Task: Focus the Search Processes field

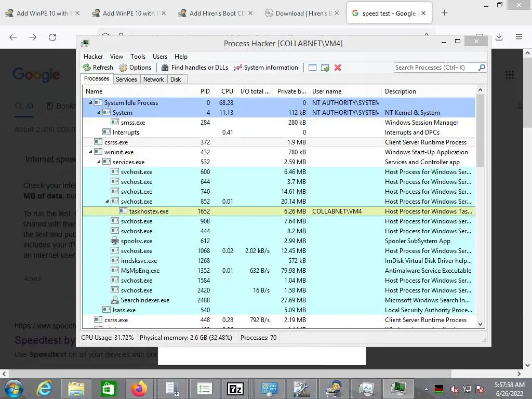Action: 436,68
